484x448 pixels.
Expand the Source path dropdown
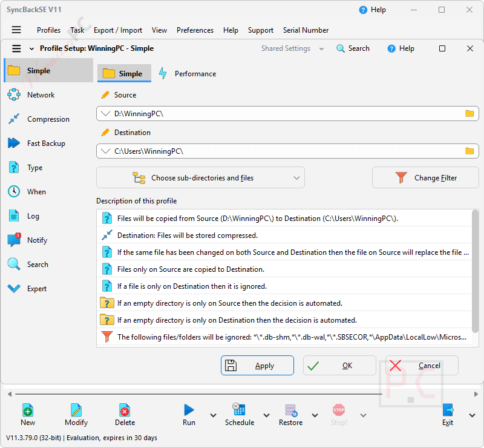(x=105, y=114)
